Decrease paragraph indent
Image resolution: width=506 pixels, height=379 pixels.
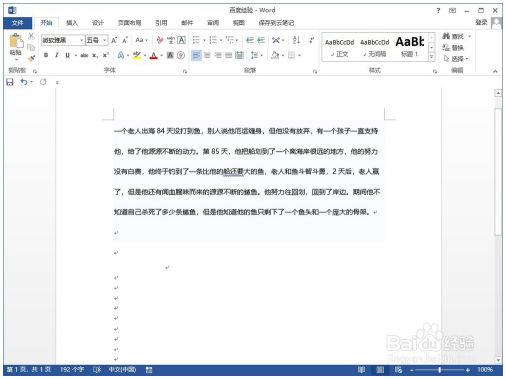(250, 40)
